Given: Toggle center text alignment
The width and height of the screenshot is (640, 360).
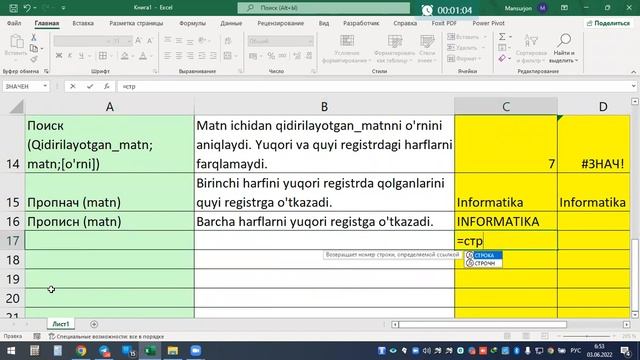Looking at the screenshot, I should [179, 56].
